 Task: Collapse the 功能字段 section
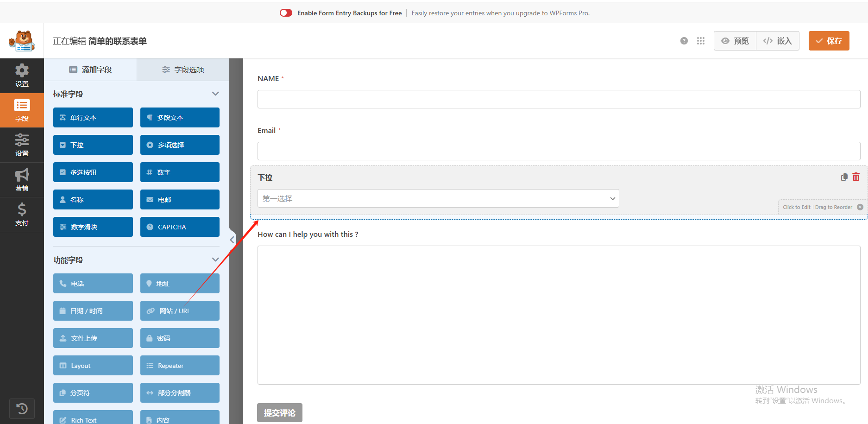click(215, 259)
